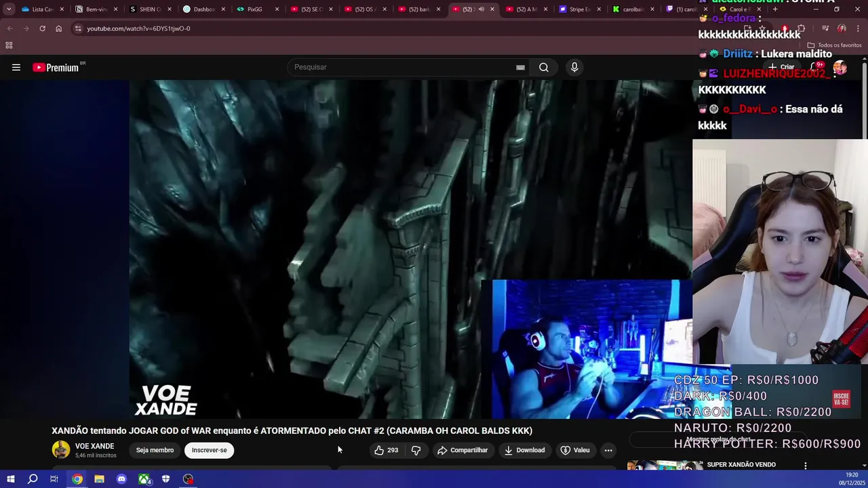Click Seja membro button
Screen dimensions: 868x488
(x=155, y=450)
